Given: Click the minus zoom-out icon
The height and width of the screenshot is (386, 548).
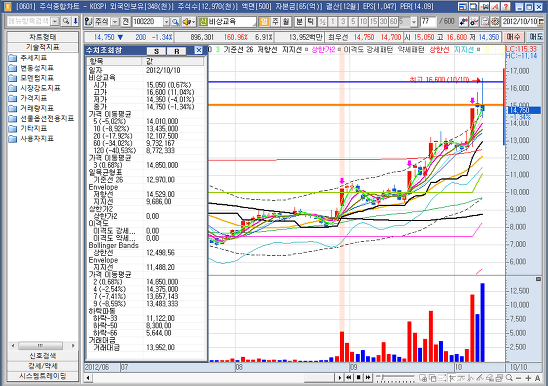Looking at the screenshot, I should point(519,378).
